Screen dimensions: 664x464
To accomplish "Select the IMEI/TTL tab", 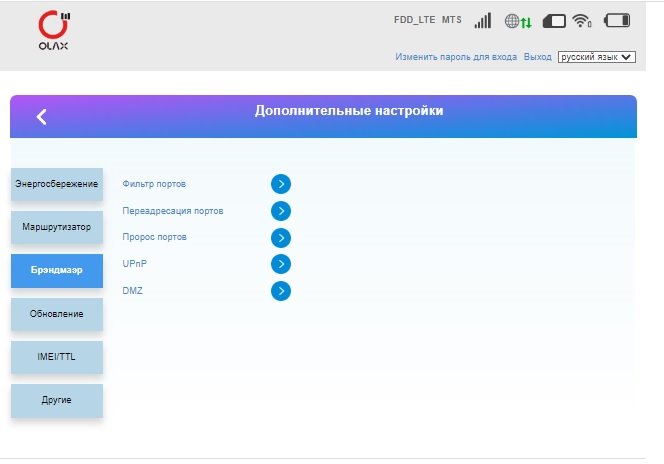I will [x=57, y=357].
